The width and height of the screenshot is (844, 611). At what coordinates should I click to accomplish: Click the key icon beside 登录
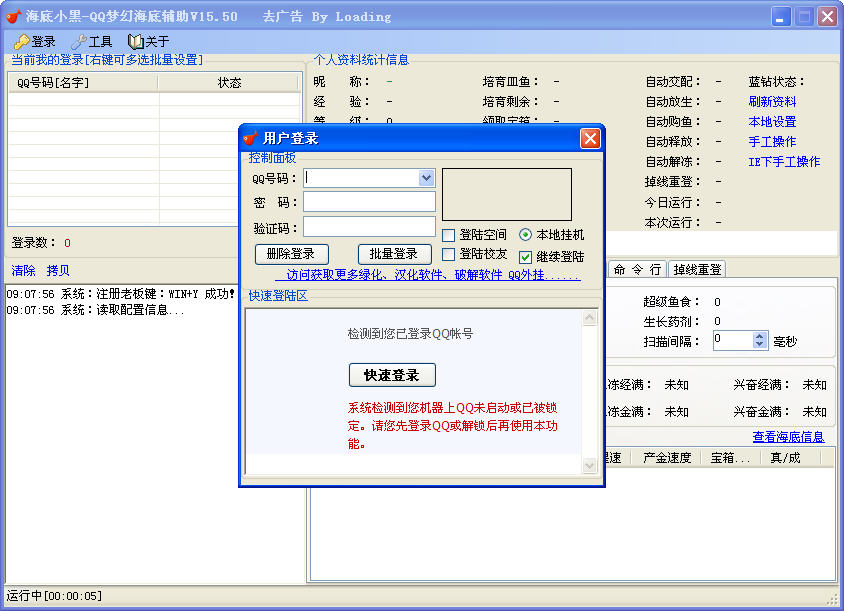(x=21, y=41)
